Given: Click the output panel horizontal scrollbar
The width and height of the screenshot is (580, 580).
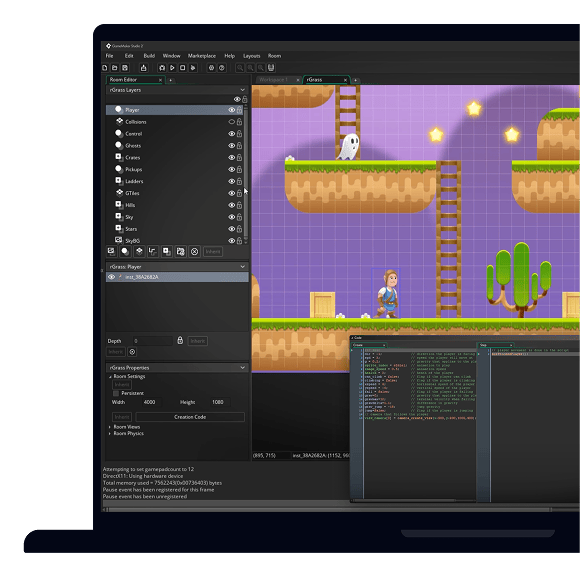Looking at the screenshot, I should point(329,509).
